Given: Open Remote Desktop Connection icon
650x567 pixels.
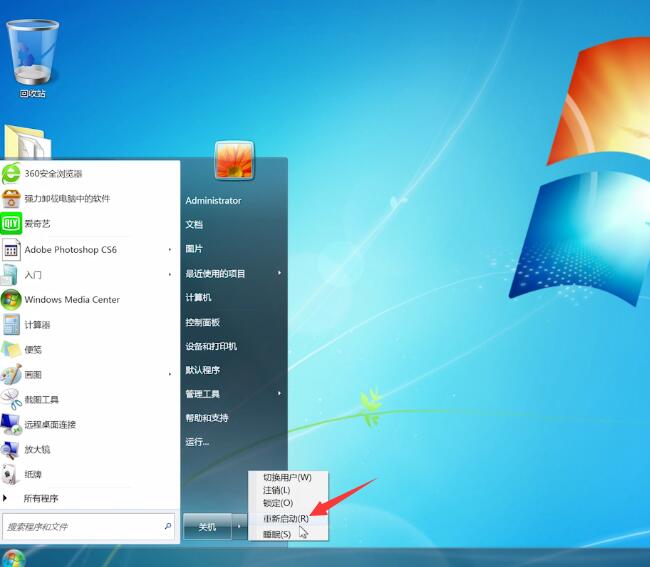Looking at the screenshot, I should [11, 424].
